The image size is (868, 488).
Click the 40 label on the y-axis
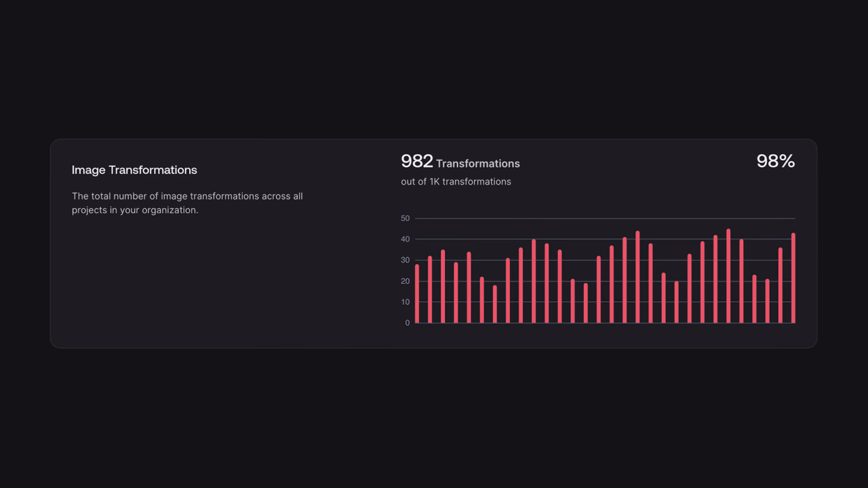tap(406, 240)
